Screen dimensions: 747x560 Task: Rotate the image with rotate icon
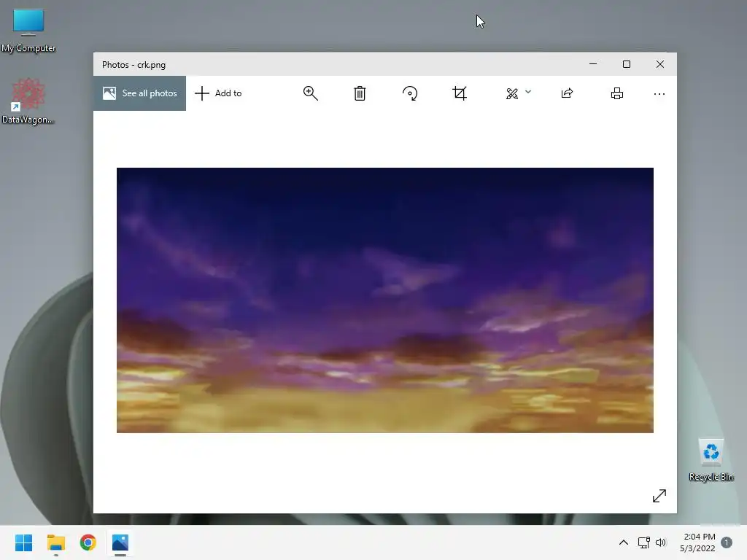coord(410,93)
